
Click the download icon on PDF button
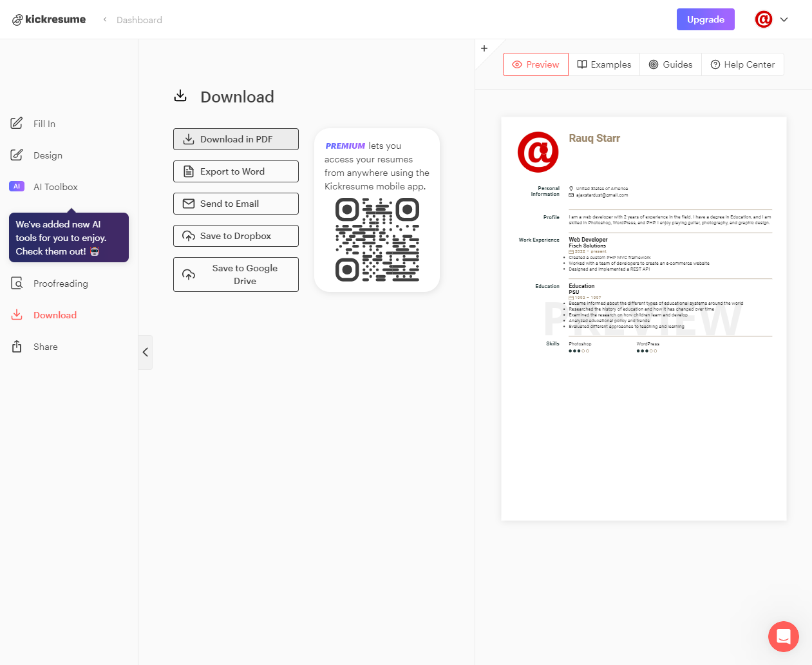tap(189, 139)
